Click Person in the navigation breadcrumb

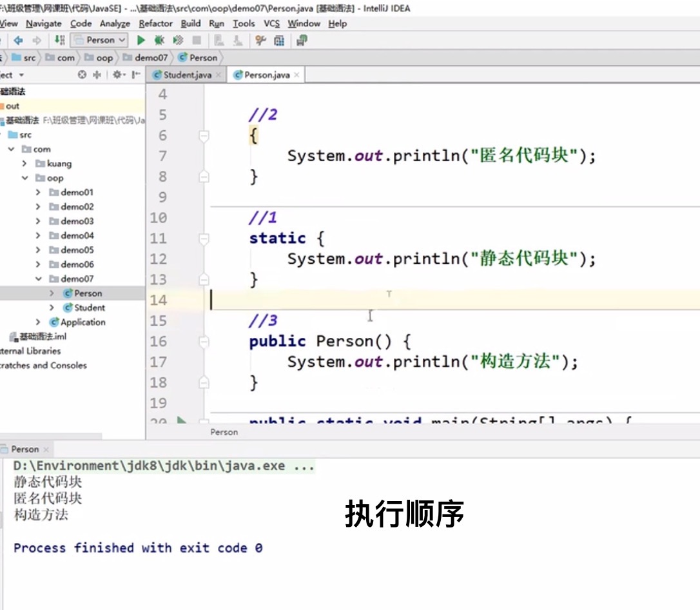[x=197, y=57]
